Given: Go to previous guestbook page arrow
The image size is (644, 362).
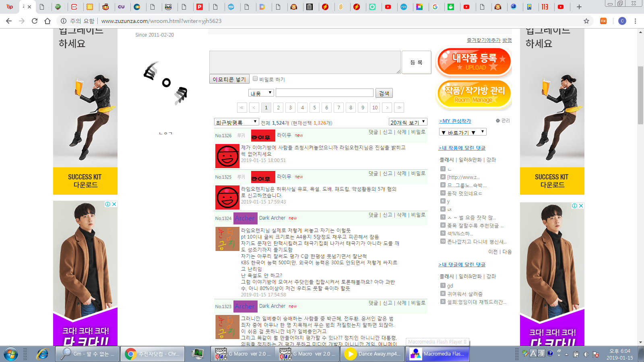Looking at the screenshot, I should point(254,107).
